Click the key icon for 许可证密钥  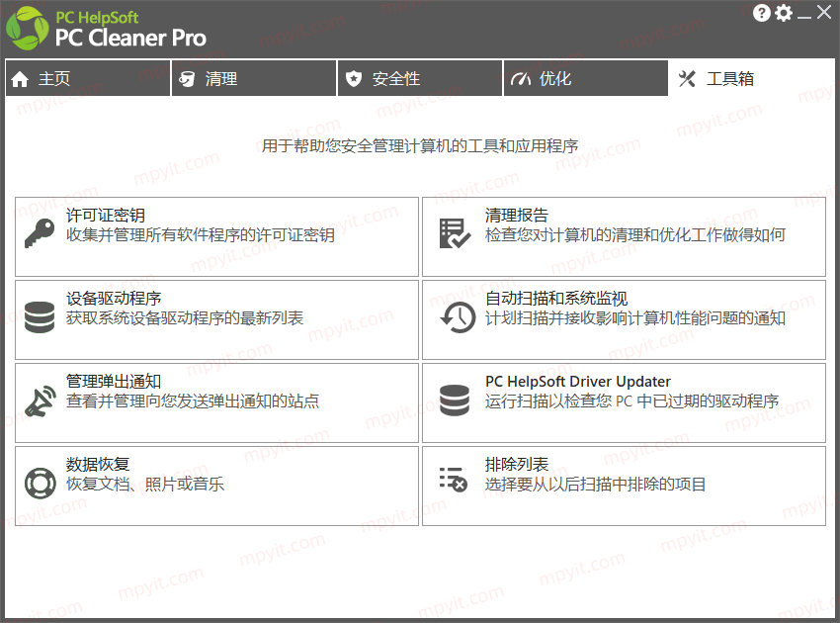coord(40,233)
